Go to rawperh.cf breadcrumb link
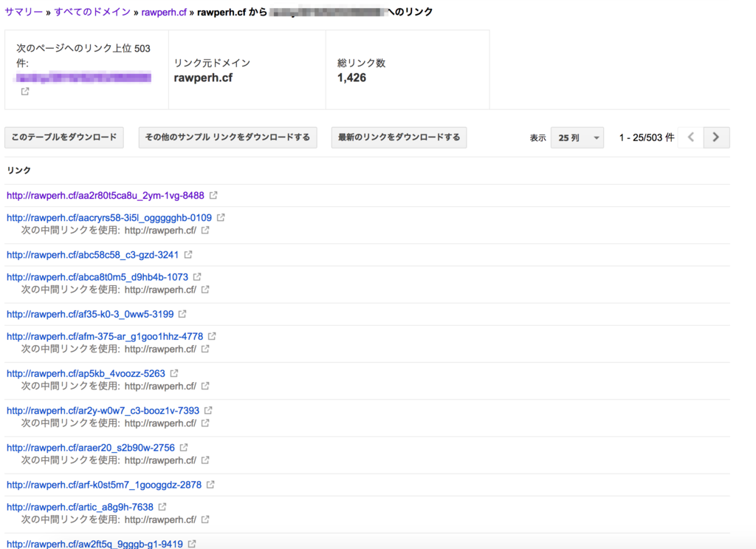This screenshot has height=549, width=756. click(x=163, y=13)
